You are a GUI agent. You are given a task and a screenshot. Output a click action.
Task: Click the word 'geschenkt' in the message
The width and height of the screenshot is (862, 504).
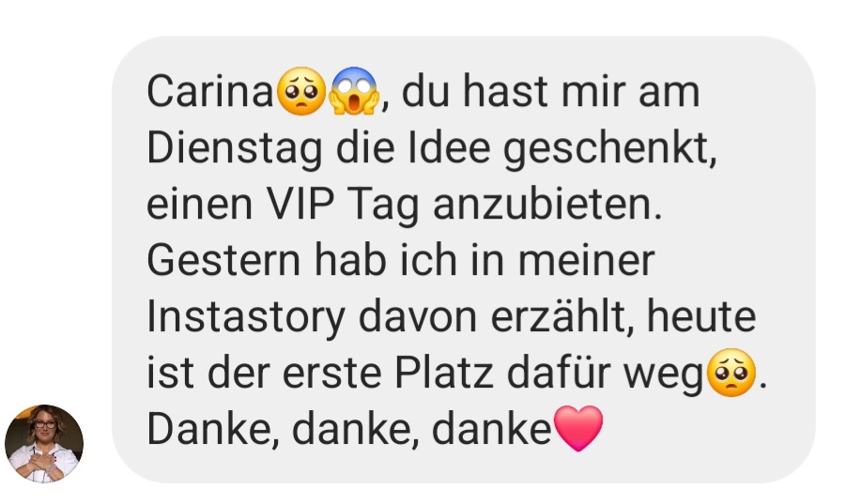pyautogui.click(x=610, y=148)
